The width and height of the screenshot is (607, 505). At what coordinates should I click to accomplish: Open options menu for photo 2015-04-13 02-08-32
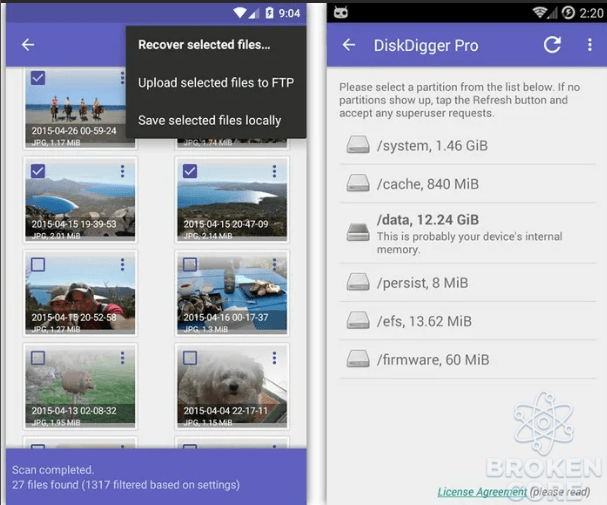(x=122, y=358)
